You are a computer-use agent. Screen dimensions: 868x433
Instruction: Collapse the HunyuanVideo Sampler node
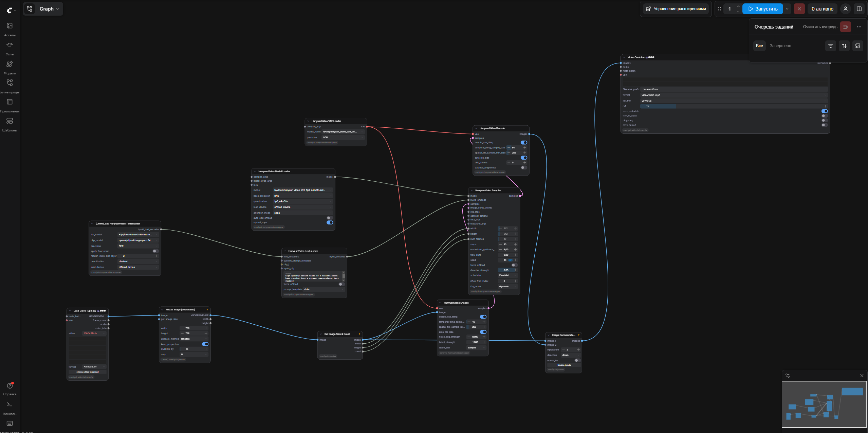[x=472, y=191]
